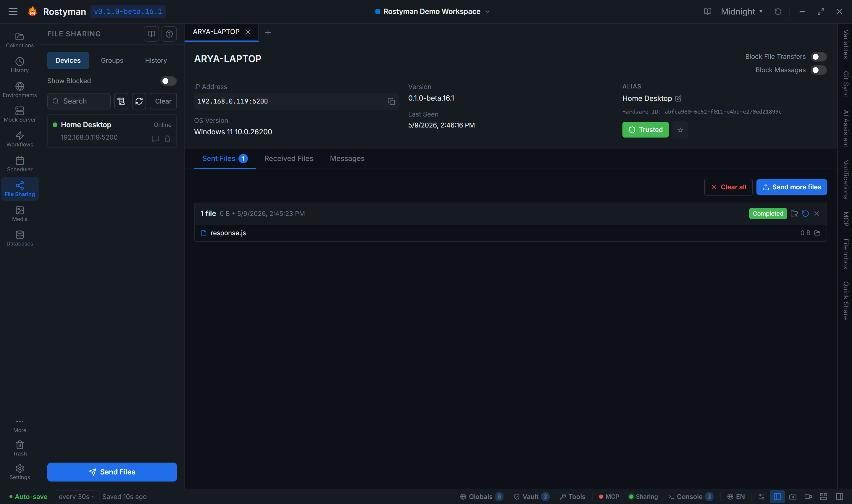Image resolution: width=852 pixels, height=504 pixels.
Task: Mark device as favorite with star
Action: click(680, 130)
